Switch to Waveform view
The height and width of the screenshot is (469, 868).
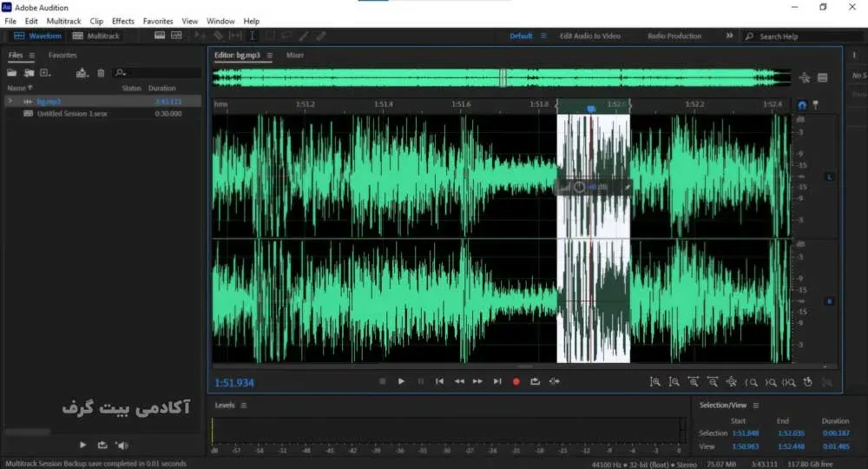pos(37,36)
